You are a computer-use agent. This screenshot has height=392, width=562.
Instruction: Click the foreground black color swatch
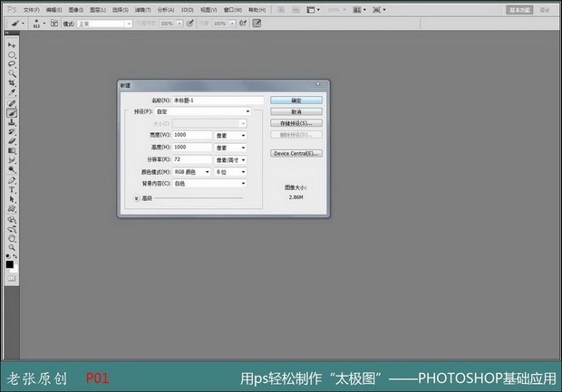coord(11,263)
